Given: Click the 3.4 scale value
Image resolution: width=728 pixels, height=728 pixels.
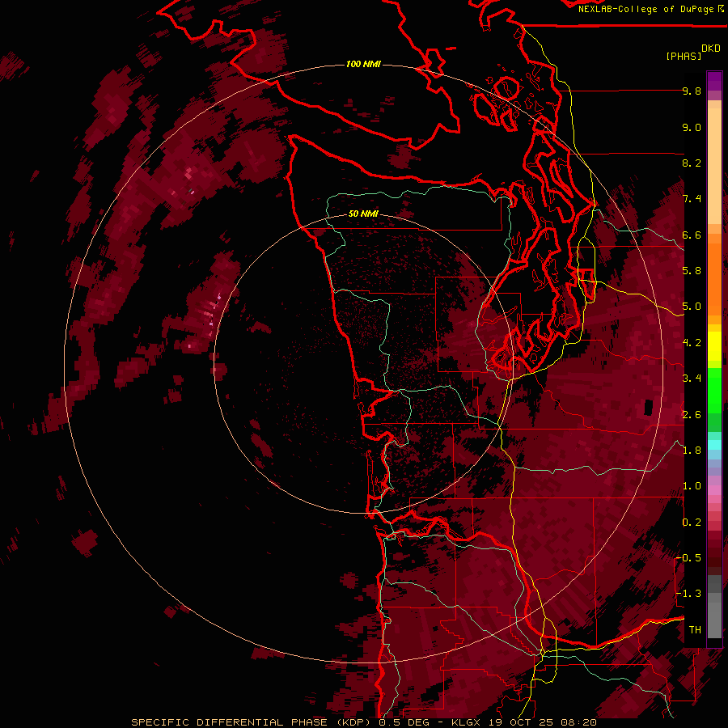Looking at the screenshot, I should (692, 379).
